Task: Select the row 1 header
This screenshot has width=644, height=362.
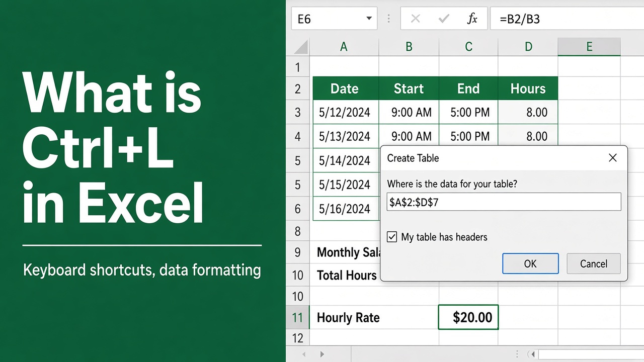Action: (x=297, y=67)
